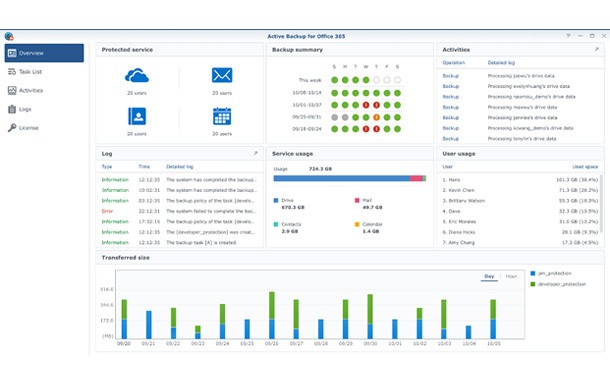Select user row '3. Brittany Watson'
The image size is (610, 380).
(x=520, y=201)
